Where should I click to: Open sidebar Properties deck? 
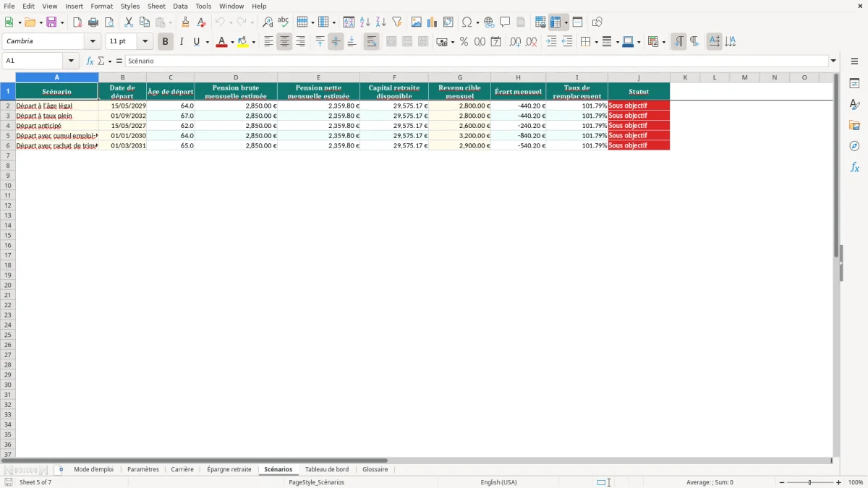pos(854,84)
